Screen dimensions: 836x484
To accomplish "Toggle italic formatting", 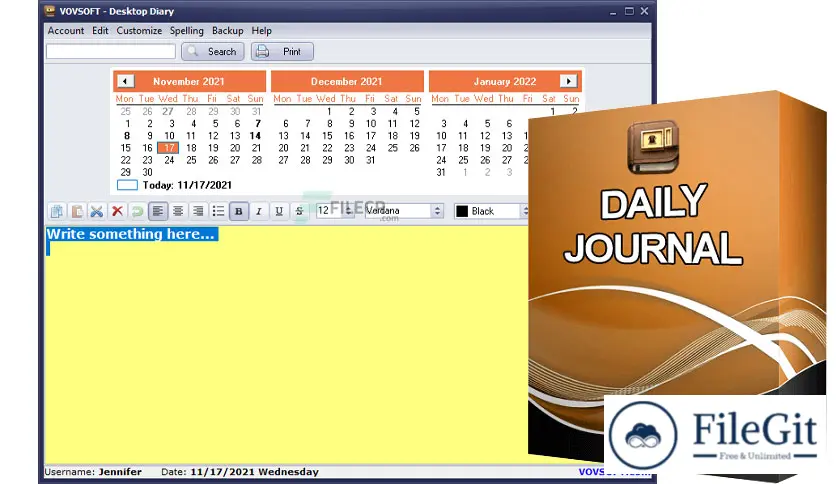I will tap(259, 211).
